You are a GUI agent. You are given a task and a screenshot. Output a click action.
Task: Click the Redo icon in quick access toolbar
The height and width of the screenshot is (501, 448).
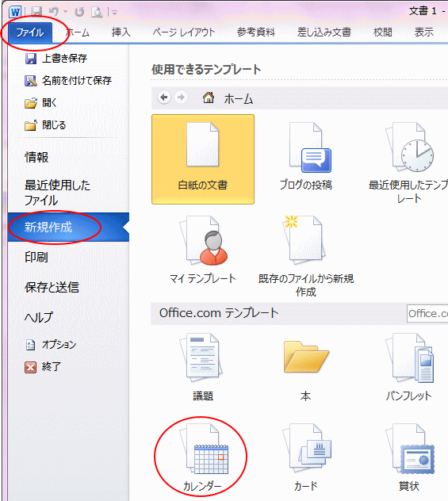(x=79, y=12)
